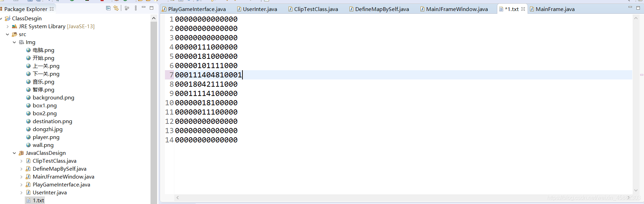Click the player.png file icon
Screen dimensions: 644x204
point(28,137)
